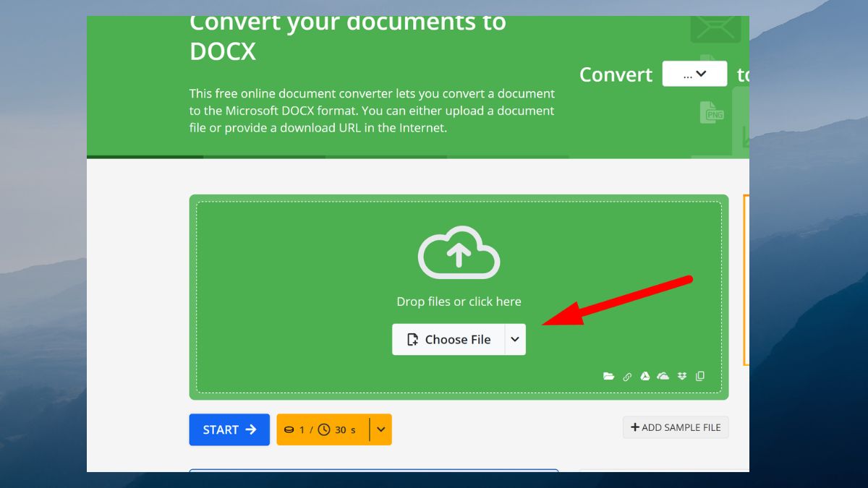Select the Dropbox upload icon
Viewport: 868px width, 488px height.
[x=682, y=376]
